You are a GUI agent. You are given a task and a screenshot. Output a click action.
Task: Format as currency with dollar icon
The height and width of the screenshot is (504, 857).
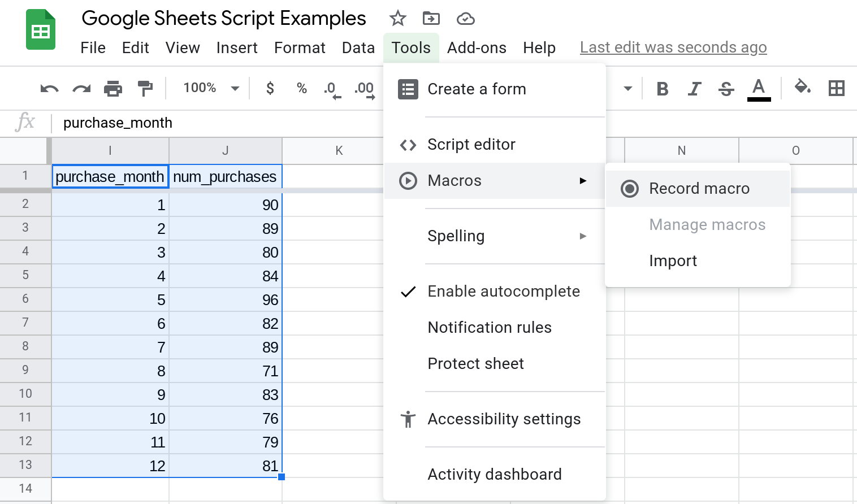(270, 88)
